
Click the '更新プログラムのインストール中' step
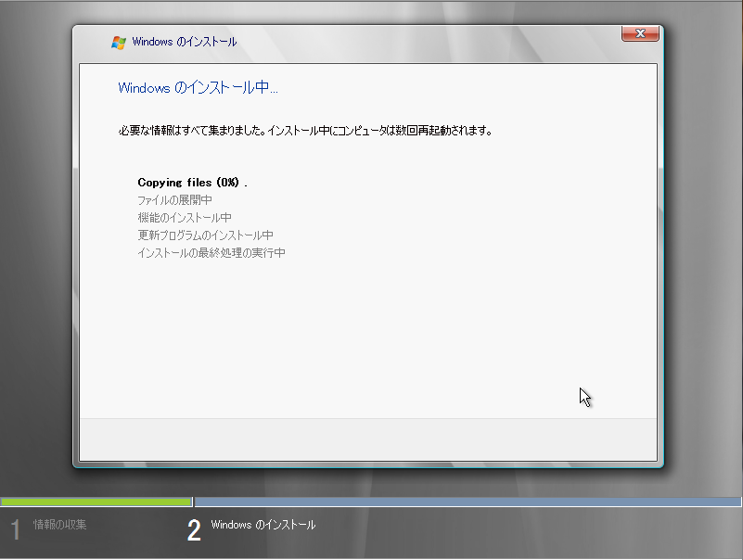(x=205, y=235)
